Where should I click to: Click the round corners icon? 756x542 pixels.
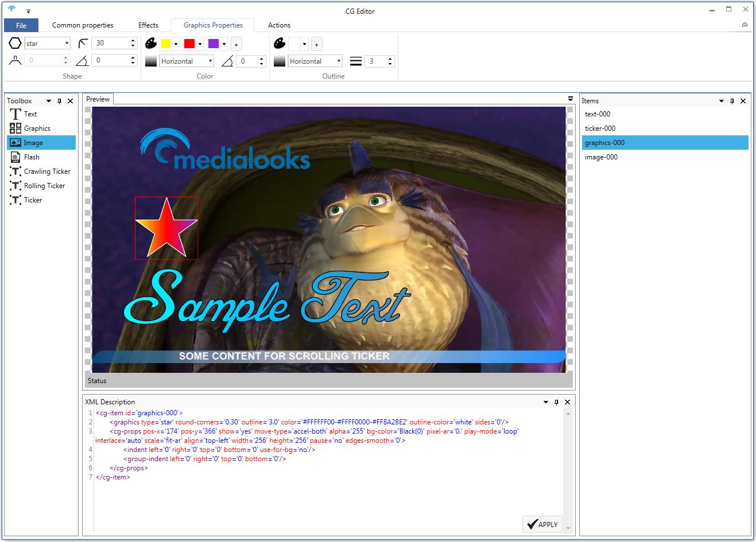[83, 44]
